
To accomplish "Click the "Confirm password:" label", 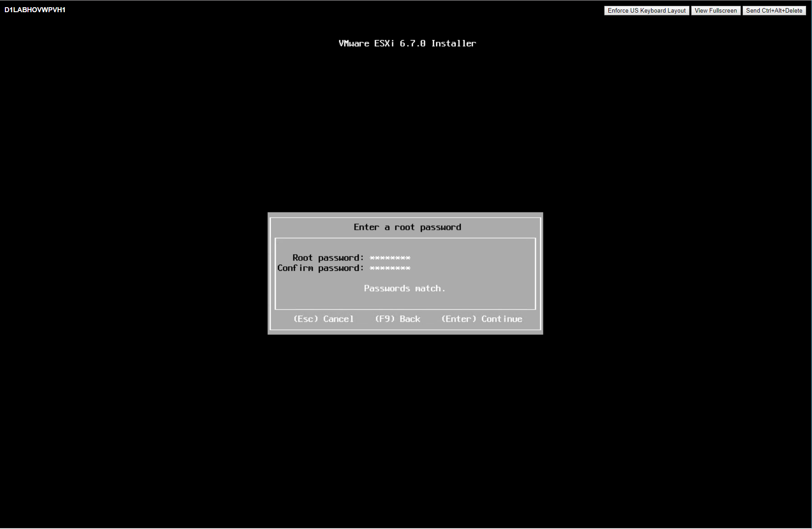I will point(320,269).
